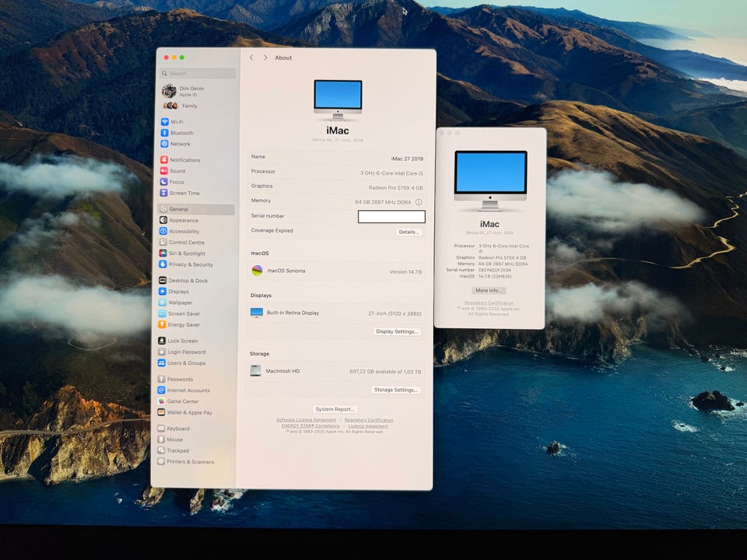Select Printers & Scanners settings
The height and width of the screenshot is (560, 747).
tap(185, 462)
